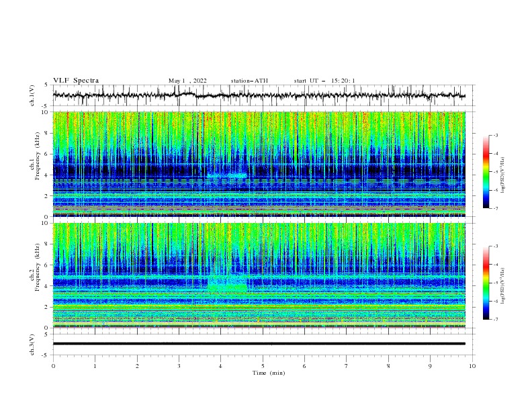Click the "-3" label on ch.2 colorbar

496,246
